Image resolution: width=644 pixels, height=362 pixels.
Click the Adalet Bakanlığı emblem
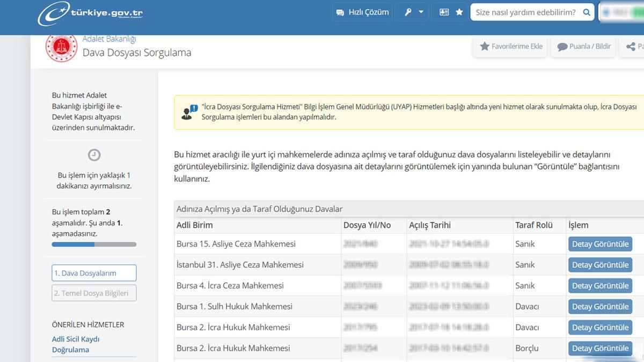pyautogui.click(x=61, y=48)
